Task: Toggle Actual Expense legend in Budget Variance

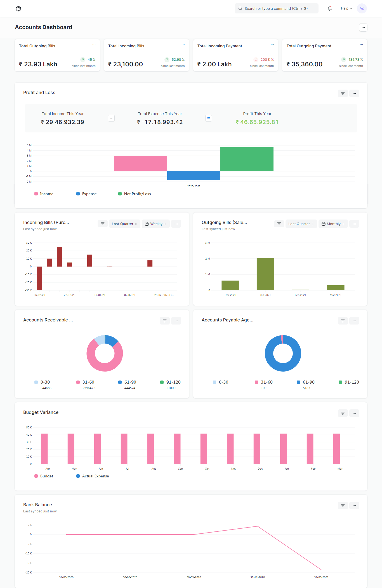Action: click(x=93, y=476)
